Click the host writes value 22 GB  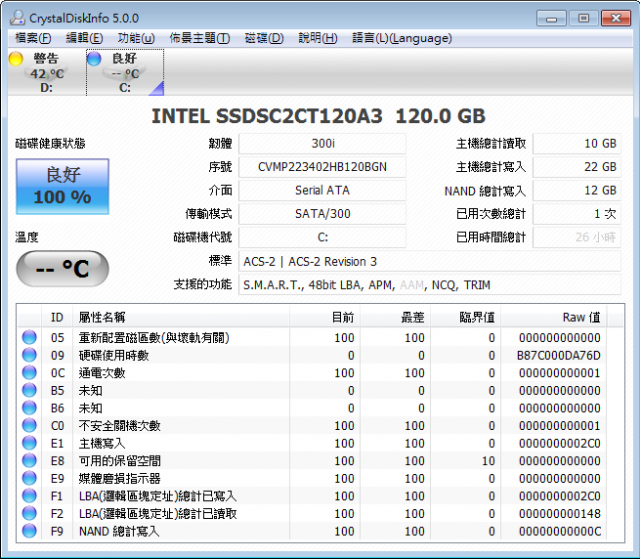tap(577, 167)
